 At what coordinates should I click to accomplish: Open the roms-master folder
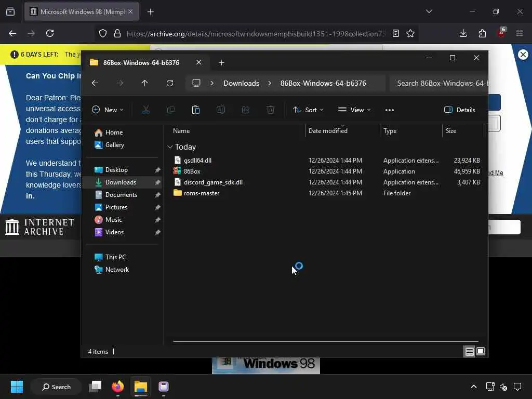pyautogui.click(x=202, y=193)
